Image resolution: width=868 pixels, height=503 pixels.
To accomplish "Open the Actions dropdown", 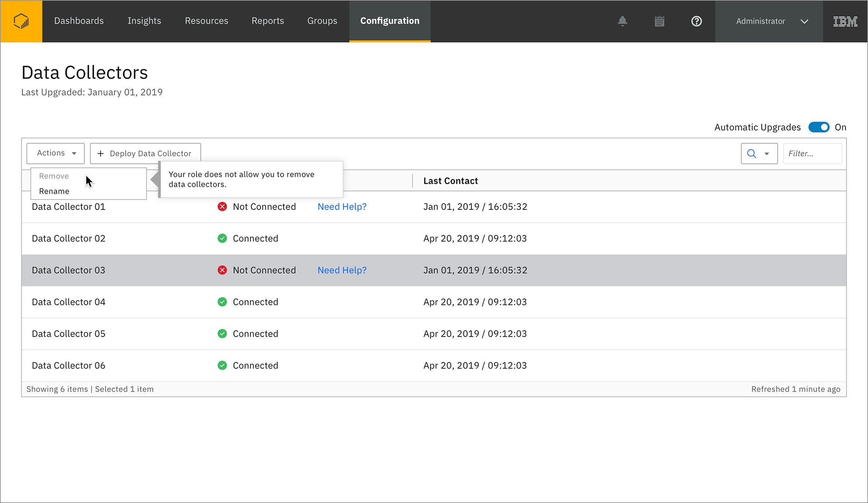I will [56, 153].
